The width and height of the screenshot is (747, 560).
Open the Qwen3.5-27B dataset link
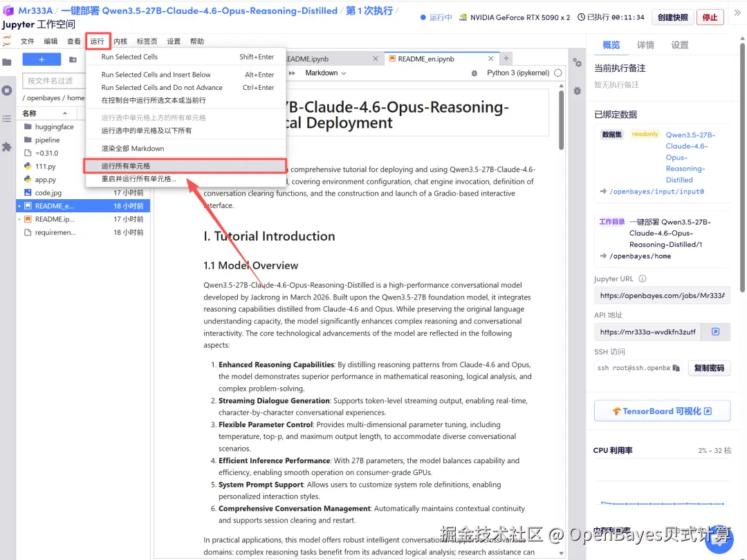pyautogui.click(x=691, y=157)
